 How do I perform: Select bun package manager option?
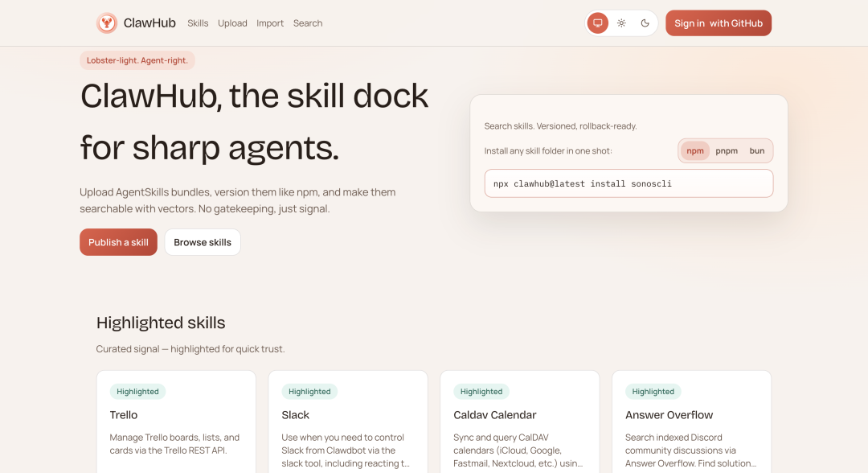[757, 150]
